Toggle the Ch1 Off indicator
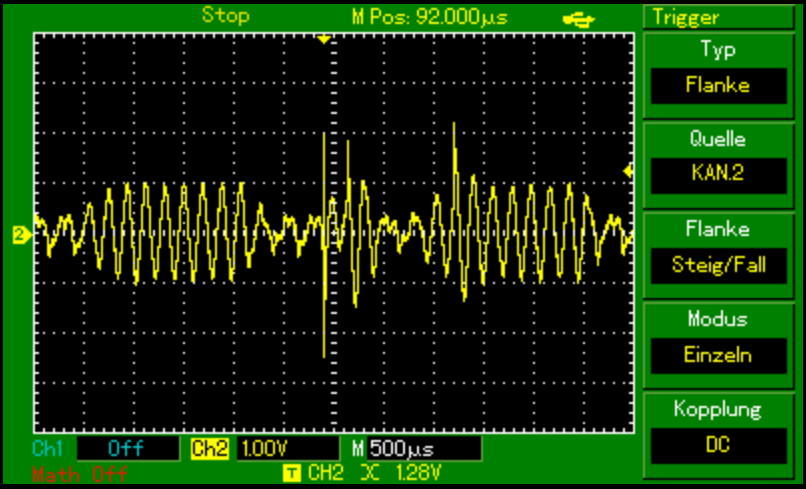The image size is (806, 489). tap(125, 448)
